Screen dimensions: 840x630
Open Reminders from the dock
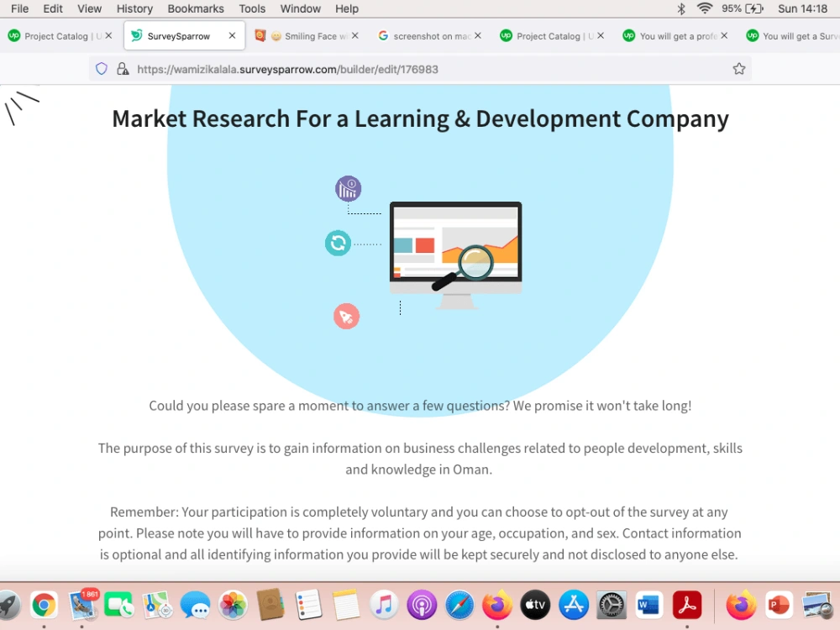308,606
